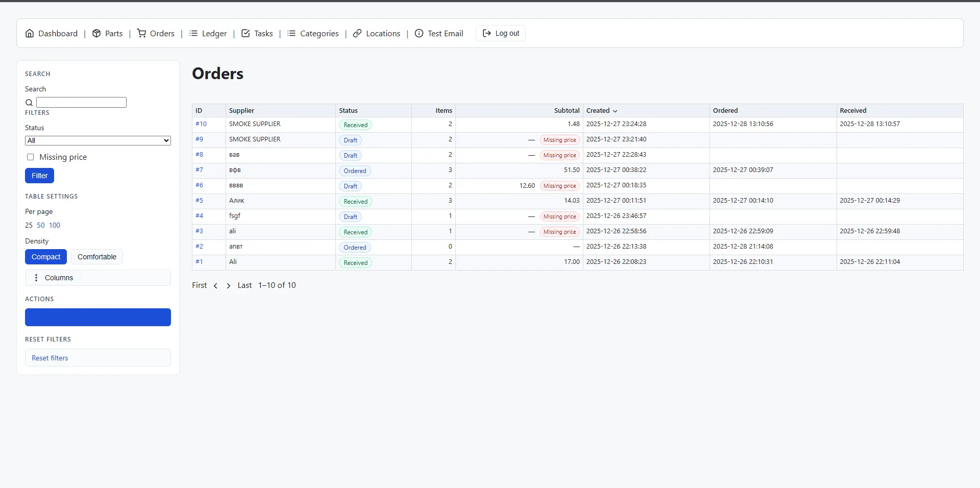Click the blue Actions button
This screenshot has width=980, height=488.
(98, 317)
